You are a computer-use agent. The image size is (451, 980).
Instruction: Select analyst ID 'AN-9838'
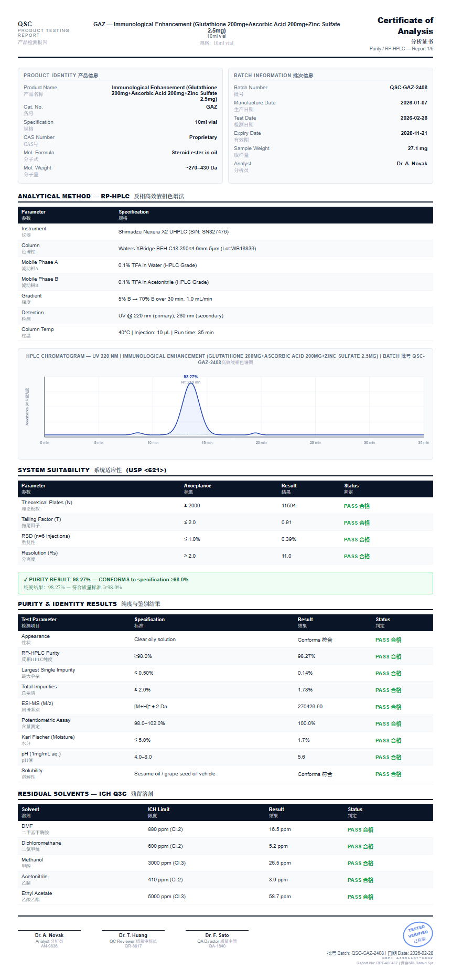pyautogui.click(x=49, y=946)
